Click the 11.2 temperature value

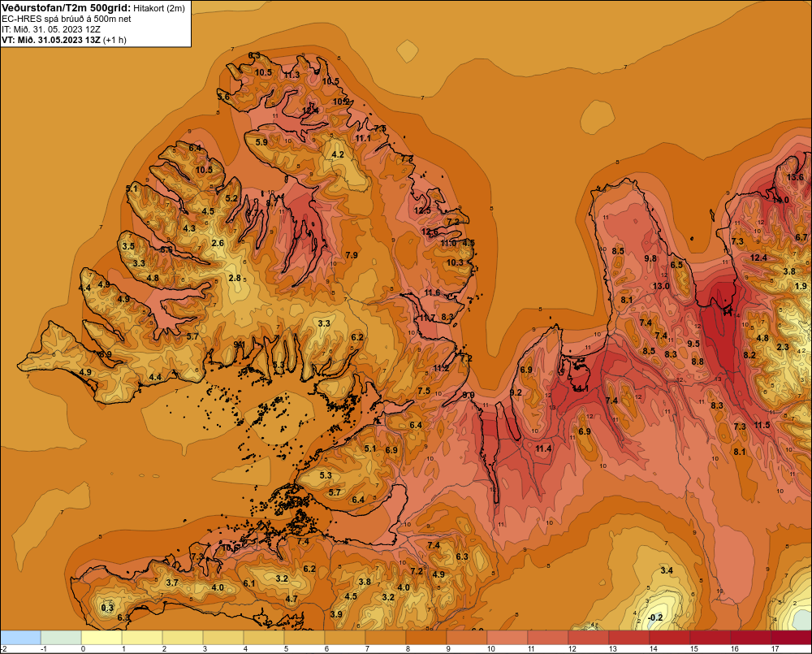[x=441, y=368]
